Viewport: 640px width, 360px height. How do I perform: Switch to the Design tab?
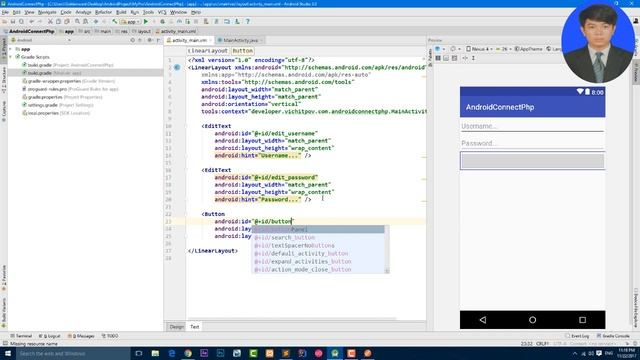point(177,327)
